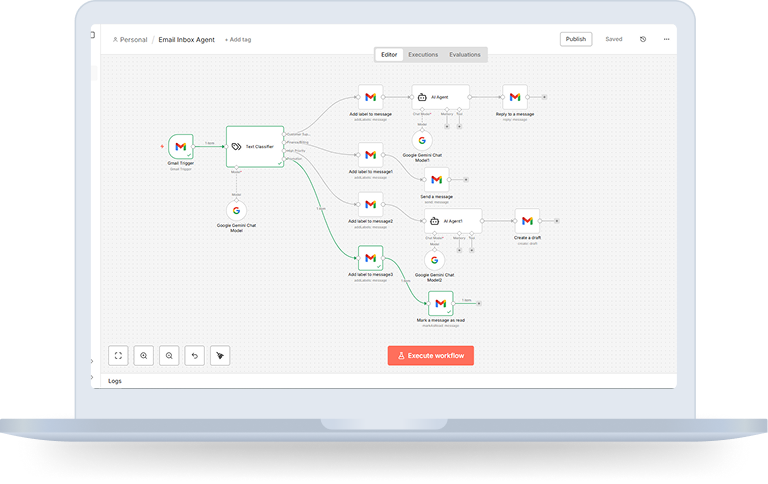The height and width of the screenshot is (484, 768).
Task: Click the Gmail Trigger node icon
Action: (181, 147)
